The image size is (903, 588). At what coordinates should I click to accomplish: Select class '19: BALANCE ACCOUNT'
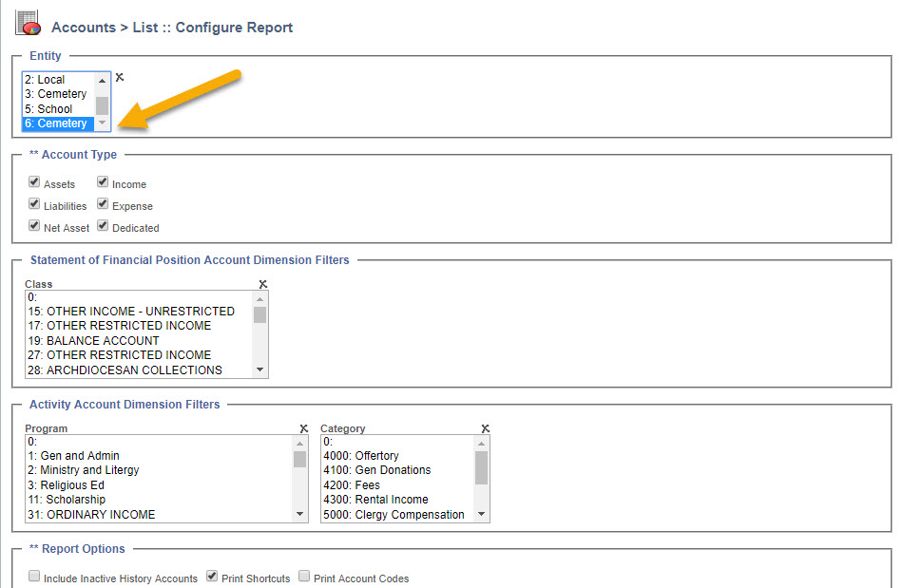click(139, 341)
